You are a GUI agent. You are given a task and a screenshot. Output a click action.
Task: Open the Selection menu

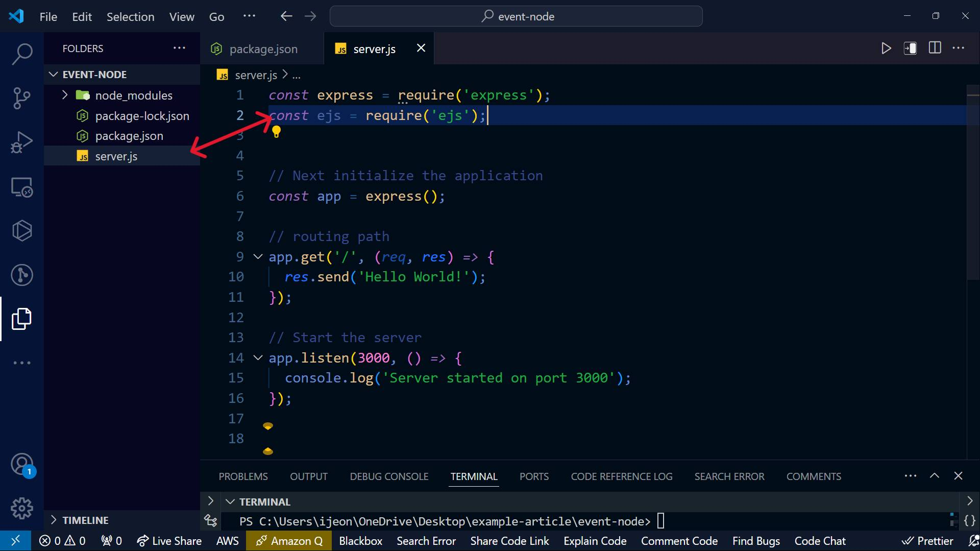[x=130, y=16]
